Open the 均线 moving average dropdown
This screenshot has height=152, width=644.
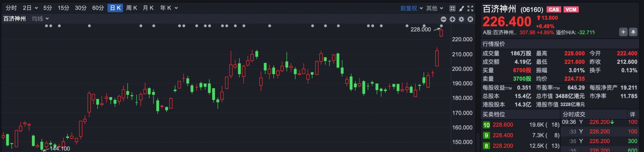click(x=40, y=19)
